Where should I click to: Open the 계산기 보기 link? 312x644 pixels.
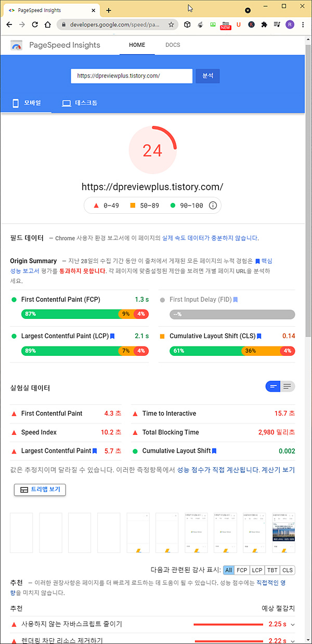click(x=278, y=470)
